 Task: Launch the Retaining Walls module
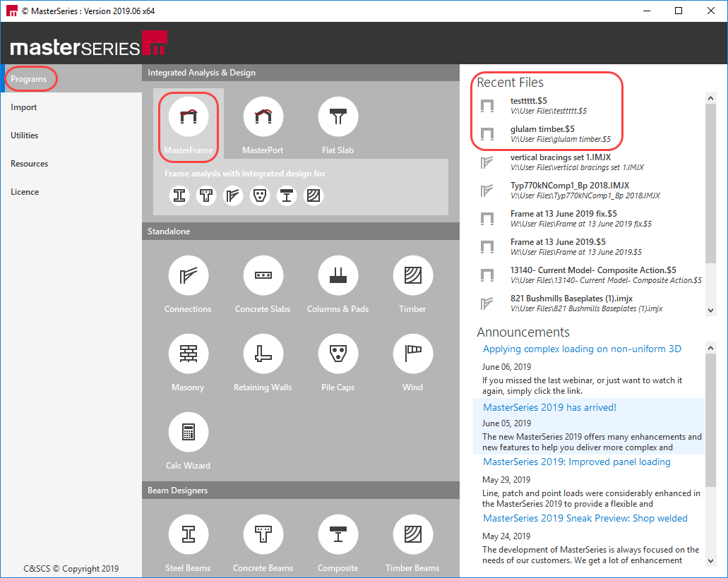tap(263, 354)
